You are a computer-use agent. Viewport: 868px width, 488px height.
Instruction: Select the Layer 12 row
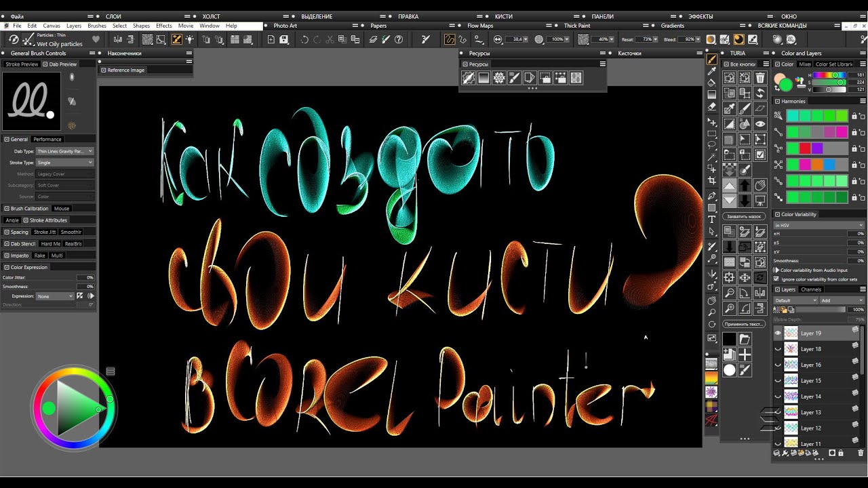819,428
